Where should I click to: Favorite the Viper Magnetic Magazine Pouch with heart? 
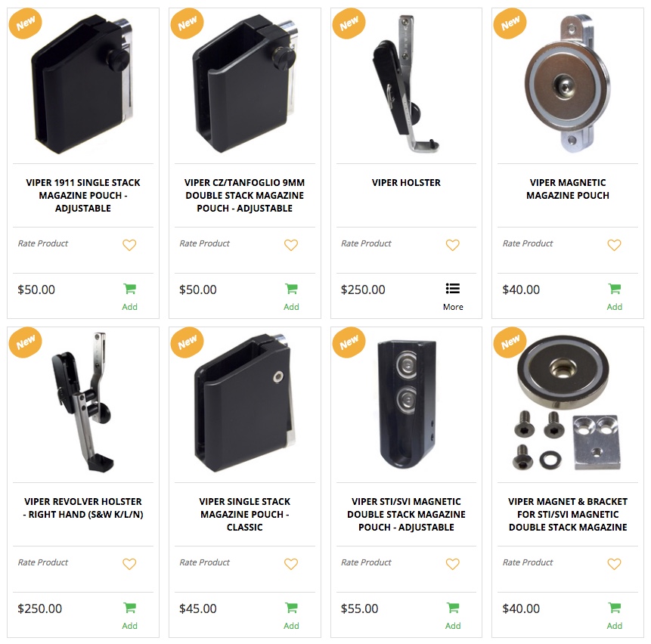[x=614, y=245]
